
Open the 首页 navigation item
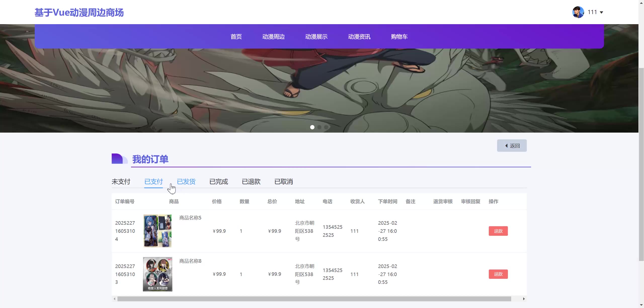(x=236, y=37)
